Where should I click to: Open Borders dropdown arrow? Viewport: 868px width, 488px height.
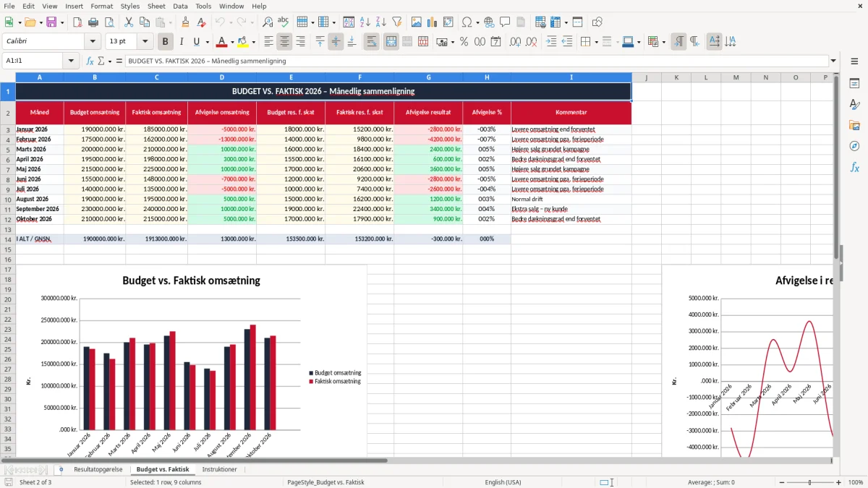click(597, 42)
